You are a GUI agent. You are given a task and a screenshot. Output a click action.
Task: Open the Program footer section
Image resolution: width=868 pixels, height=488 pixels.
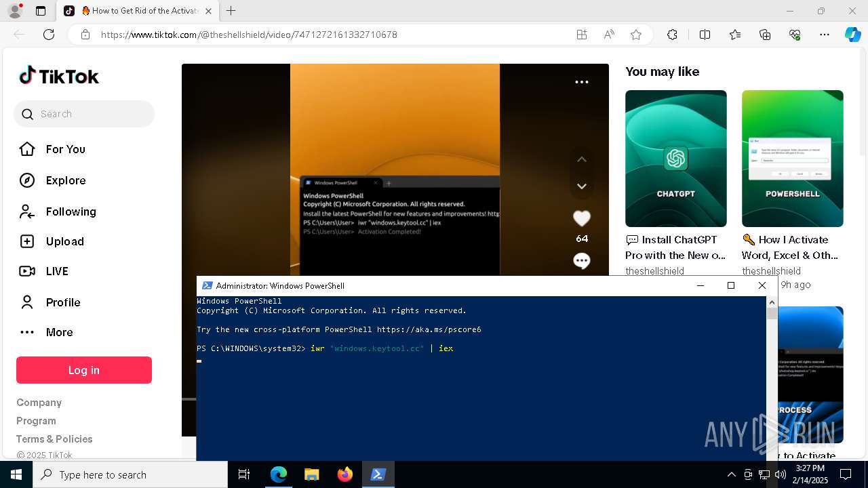36,421
